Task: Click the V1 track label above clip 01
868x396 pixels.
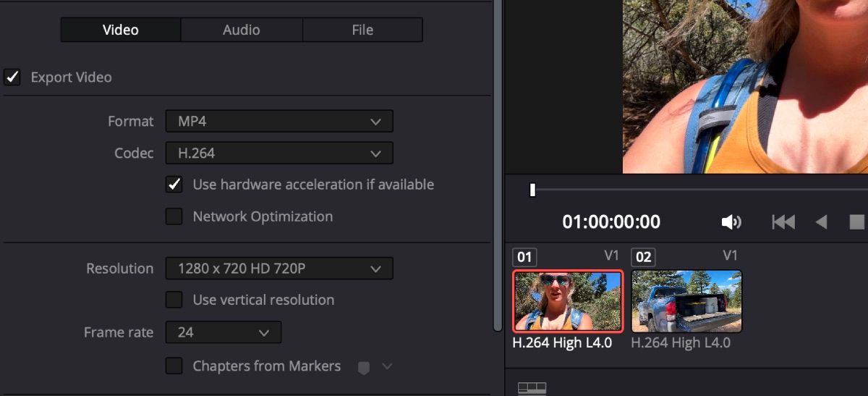Action: point(612,256)
